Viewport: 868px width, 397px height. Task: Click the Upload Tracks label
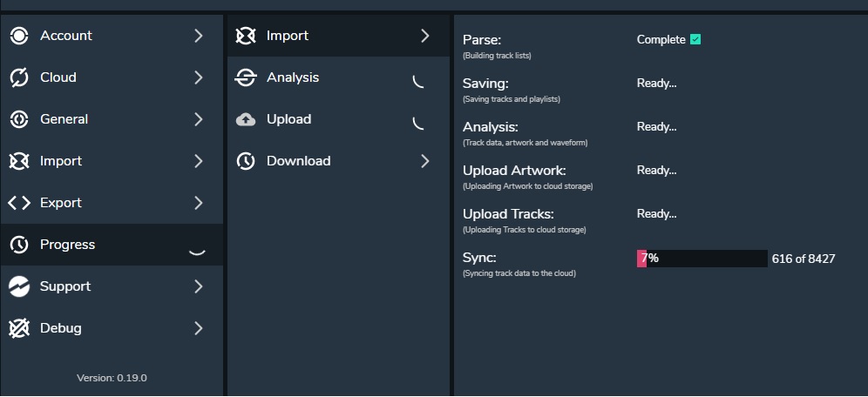tap(508, 214)
